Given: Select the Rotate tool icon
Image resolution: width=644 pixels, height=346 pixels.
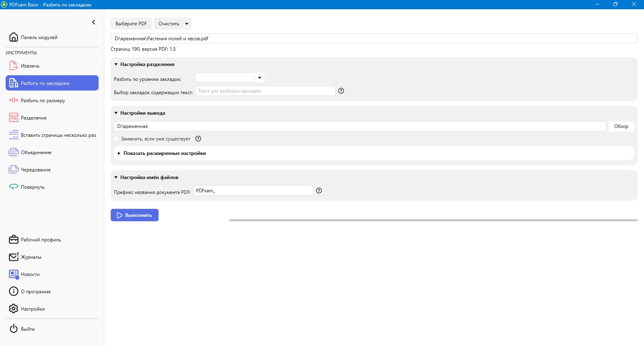Looking at the screenshot, I should click(14, 187).
